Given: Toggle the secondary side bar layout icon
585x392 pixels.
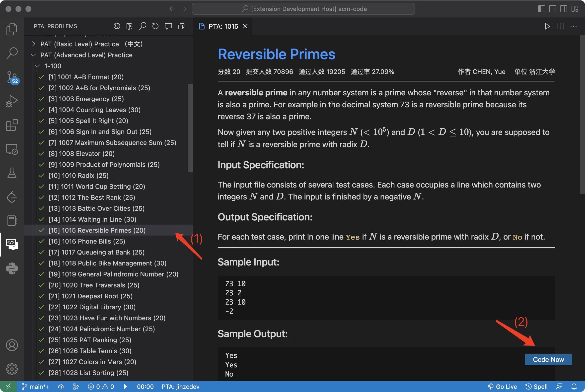Looking at the screenshot, I should coord(564,9).
